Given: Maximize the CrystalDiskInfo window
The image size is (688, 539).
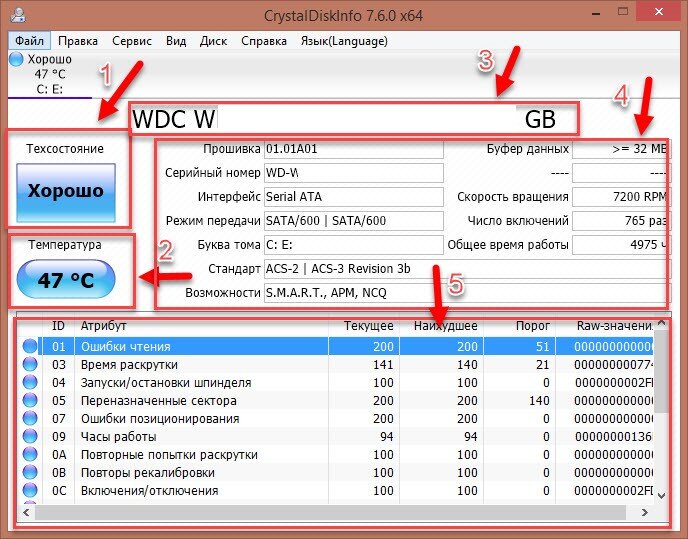Looking at the screenshot, I should point(623,12).
